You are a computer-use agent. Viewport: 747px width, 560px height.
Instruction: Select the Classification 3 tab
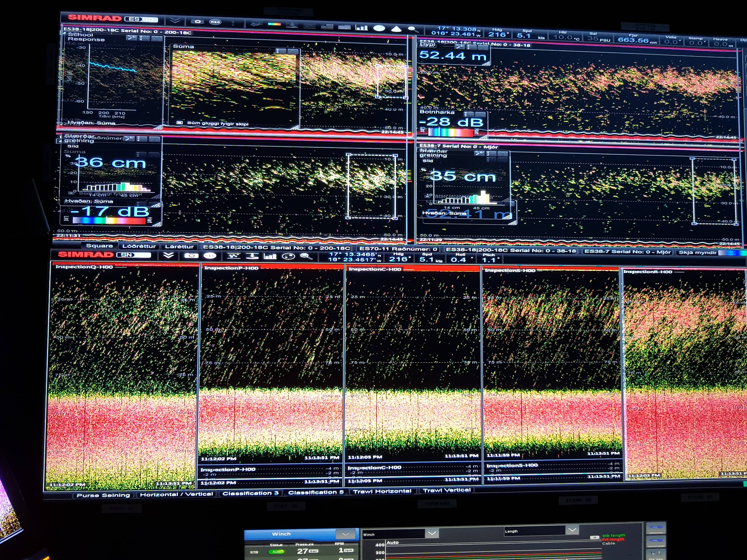(x=250, y=493)
